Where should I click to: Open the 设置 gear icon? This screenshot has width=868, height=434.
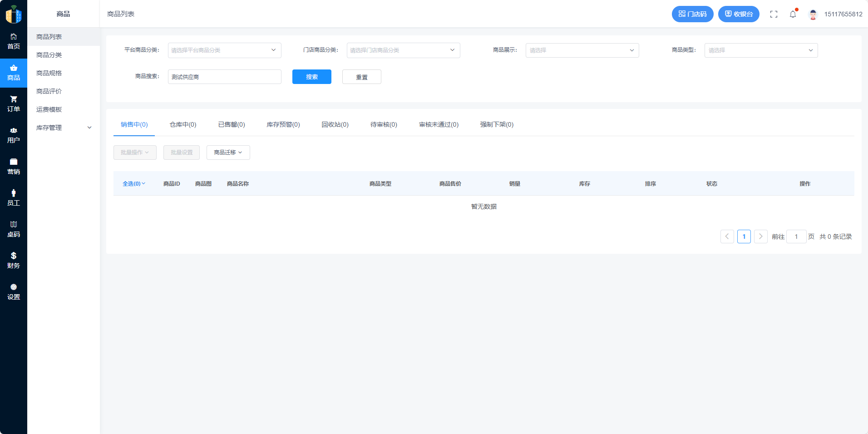[x=14, y=287]
